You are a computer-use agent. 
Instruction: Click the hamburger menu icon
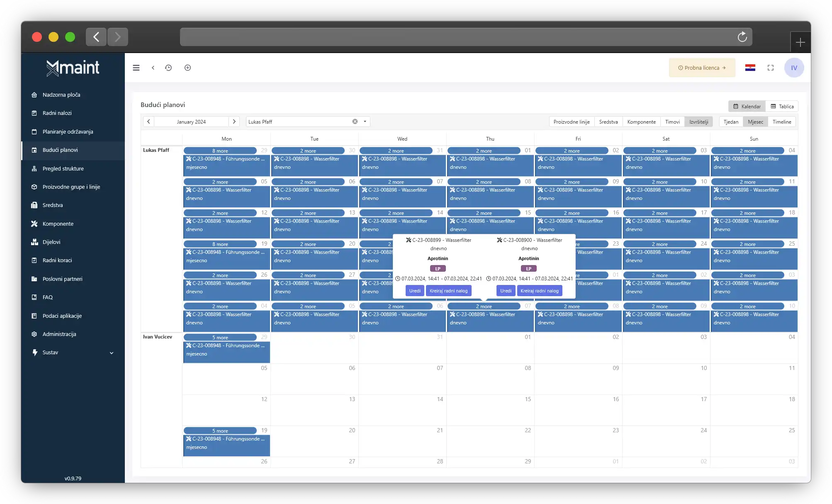[136, 68]
